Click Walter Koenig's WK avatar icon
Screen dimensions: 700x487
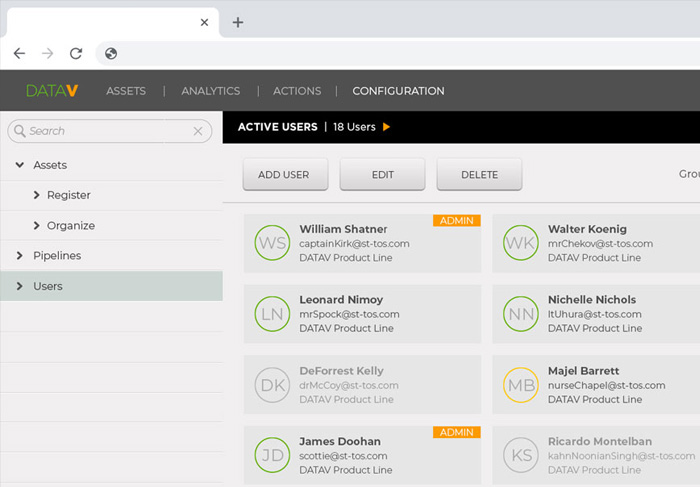[x=520, y=243]
